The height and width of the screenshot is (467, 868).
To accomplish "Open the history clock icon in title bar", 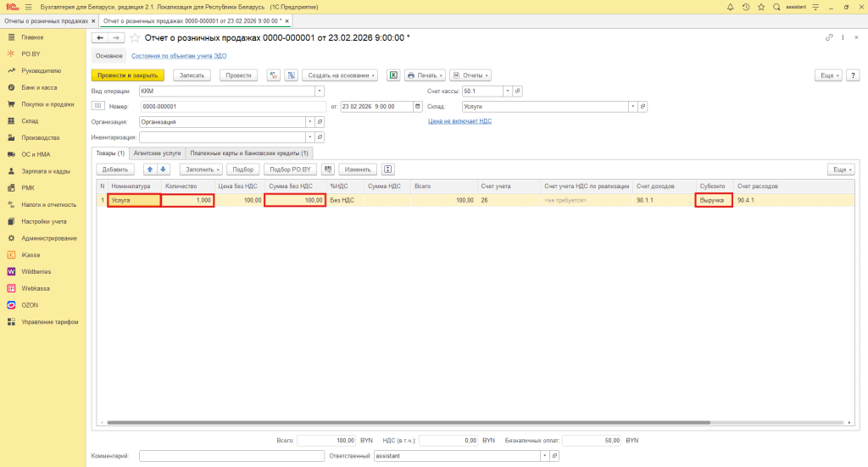I will point(745,7).
